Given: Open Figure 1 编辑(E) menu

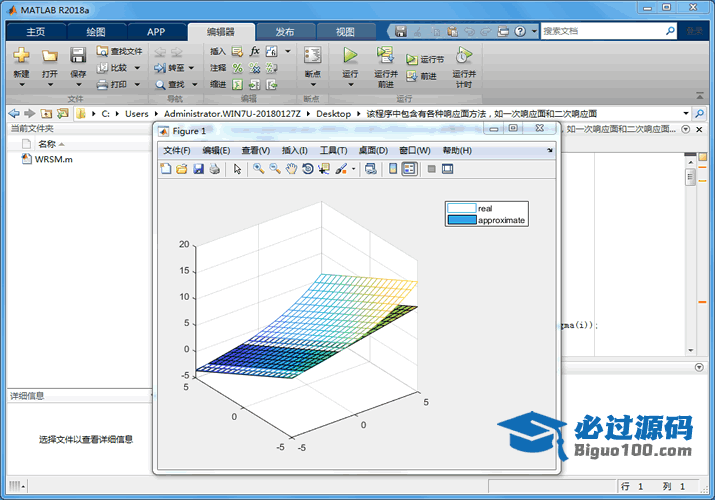Looking at the screenshot, I should click(217, 150).
